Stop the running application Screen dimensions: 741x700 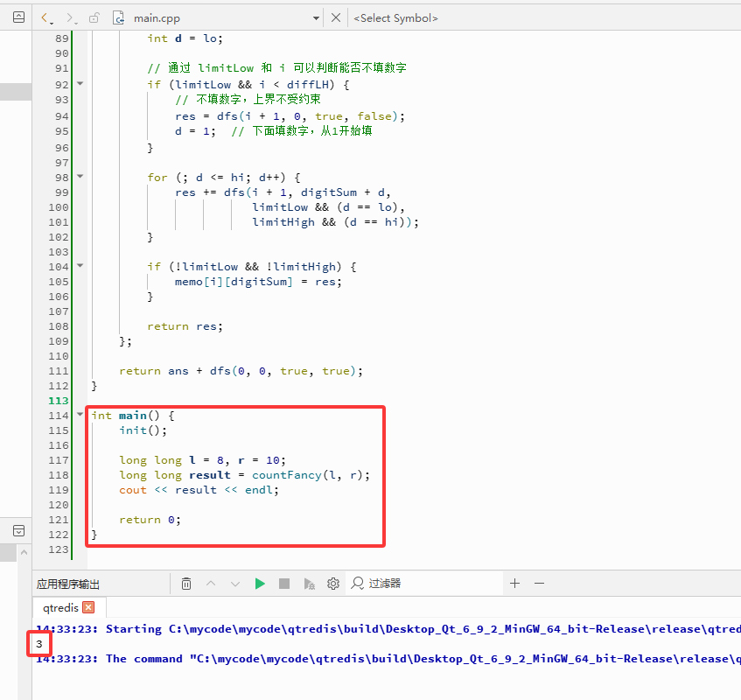click(284, 584)
